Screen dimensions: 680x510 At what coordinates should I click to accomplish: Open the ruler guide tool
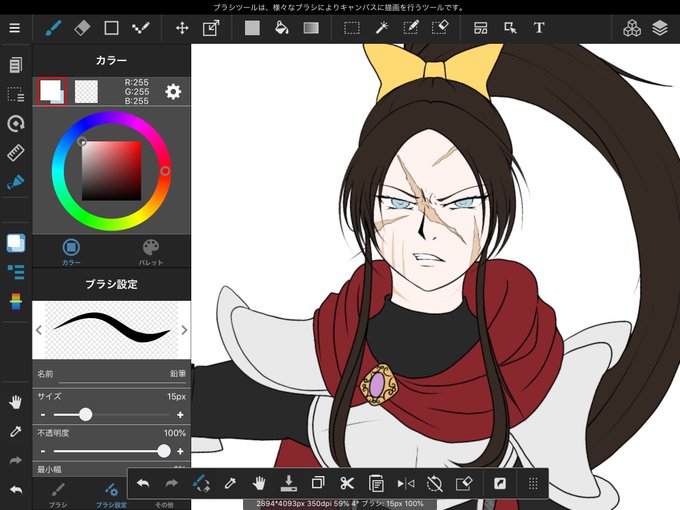coord(16,153)
